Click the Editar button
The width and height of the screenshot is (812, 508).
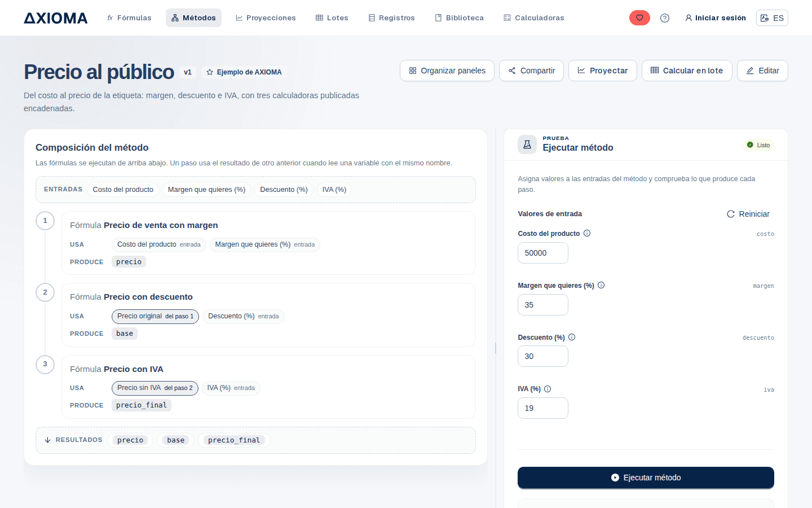coord(762,71)
